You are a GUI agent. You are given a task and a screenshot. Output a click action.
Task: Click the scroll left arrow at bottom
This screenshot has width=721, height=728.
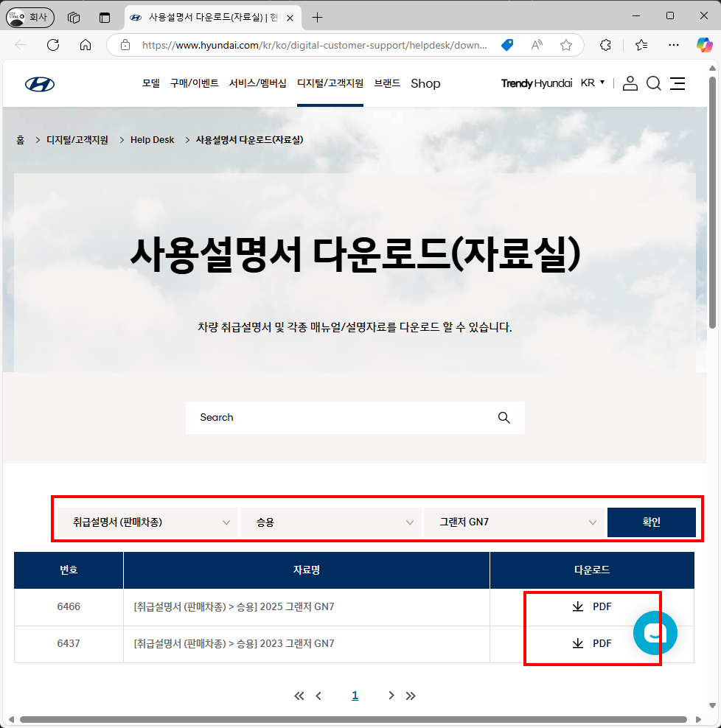tap(11, 720)
